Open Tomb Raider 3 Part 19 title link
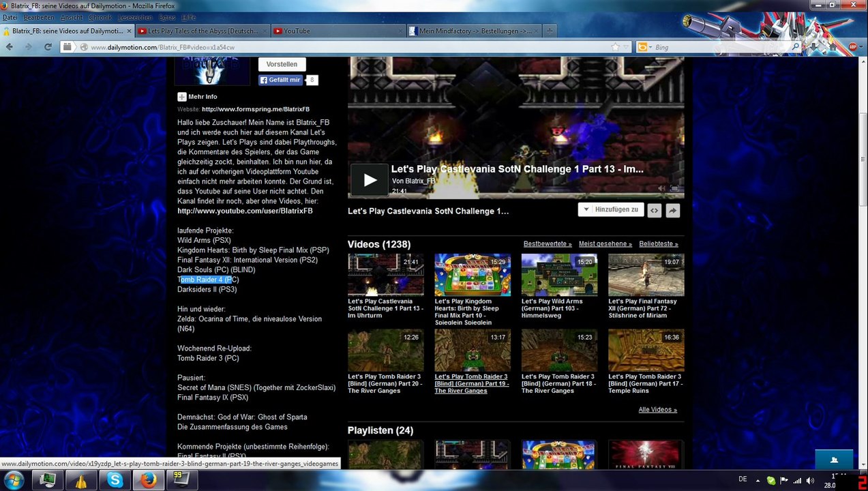This screenshot has height=491, width=868. (x=472, y=383)
